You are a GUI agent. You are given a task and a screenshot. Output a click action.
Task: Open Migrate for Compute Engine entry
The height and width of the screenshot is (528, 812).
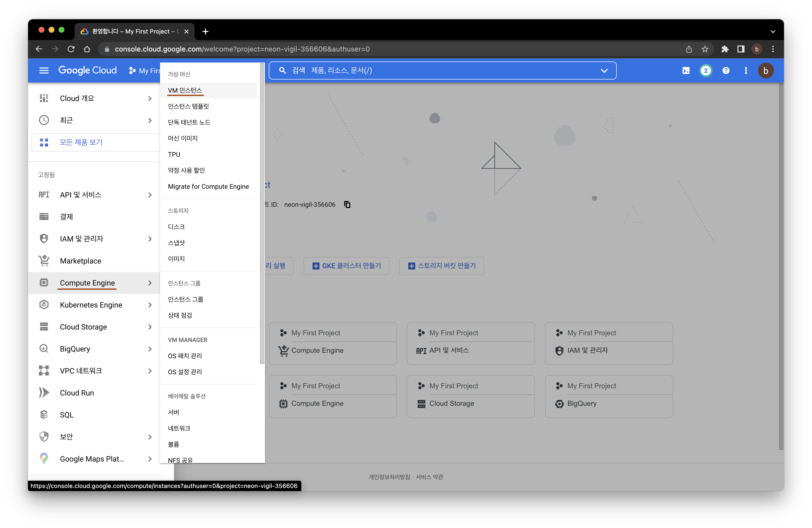click(208, 186)
